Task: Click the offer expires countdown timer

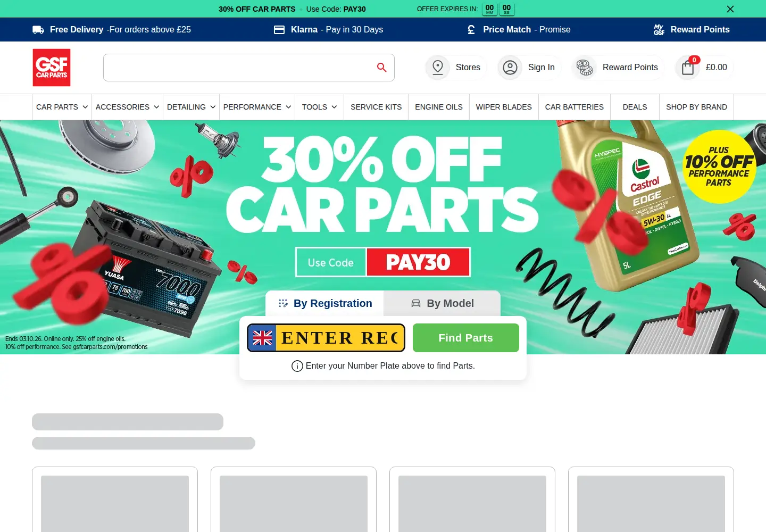Action: pyautogui.click(x=498, y=9)
